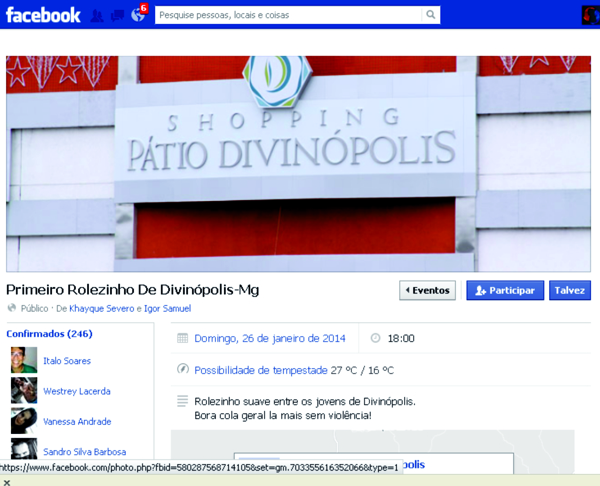Click the search magnifier button

click(x=430, y=15)
